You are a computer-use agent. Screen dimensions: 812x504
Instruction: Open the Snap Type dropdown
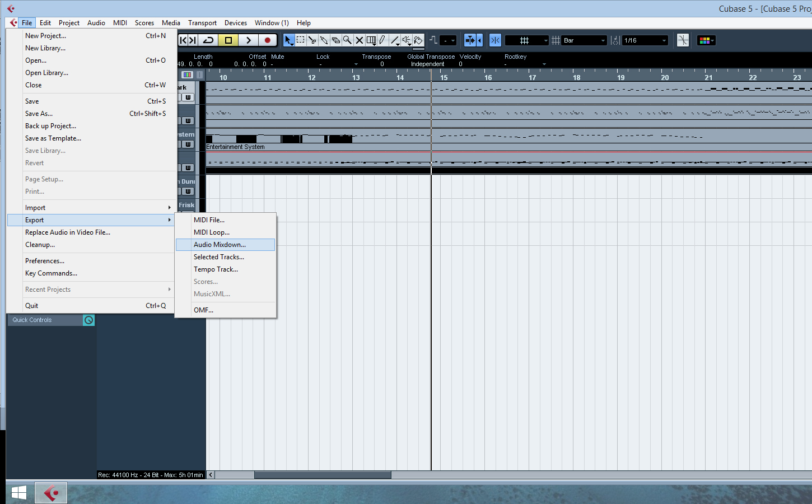526,40
